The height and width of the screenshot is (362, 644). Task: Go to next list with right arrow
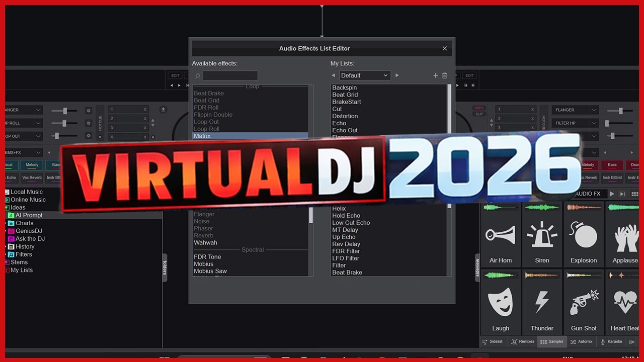tap(397, 75)
